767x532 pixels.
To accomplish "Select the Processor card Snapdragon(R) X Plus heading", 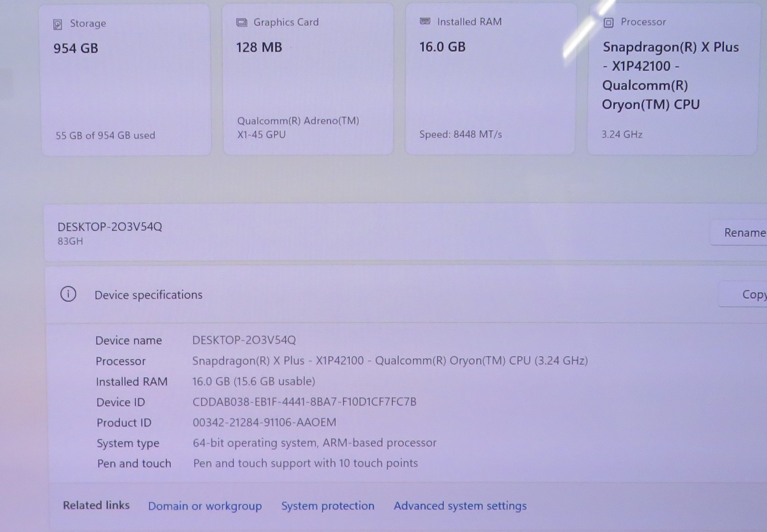I will (670, 76).
